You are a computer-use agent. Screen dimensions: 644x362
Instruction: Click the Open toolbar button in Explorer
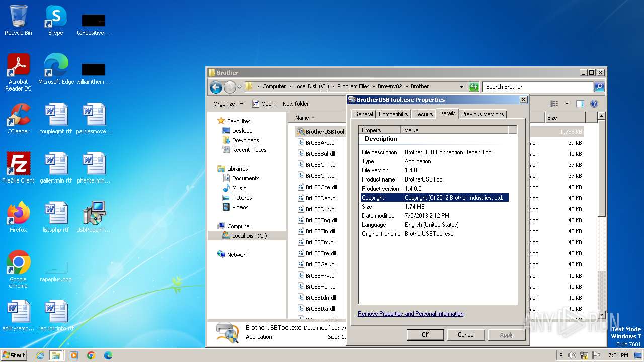pyautogui.click(x=263, y=104)
